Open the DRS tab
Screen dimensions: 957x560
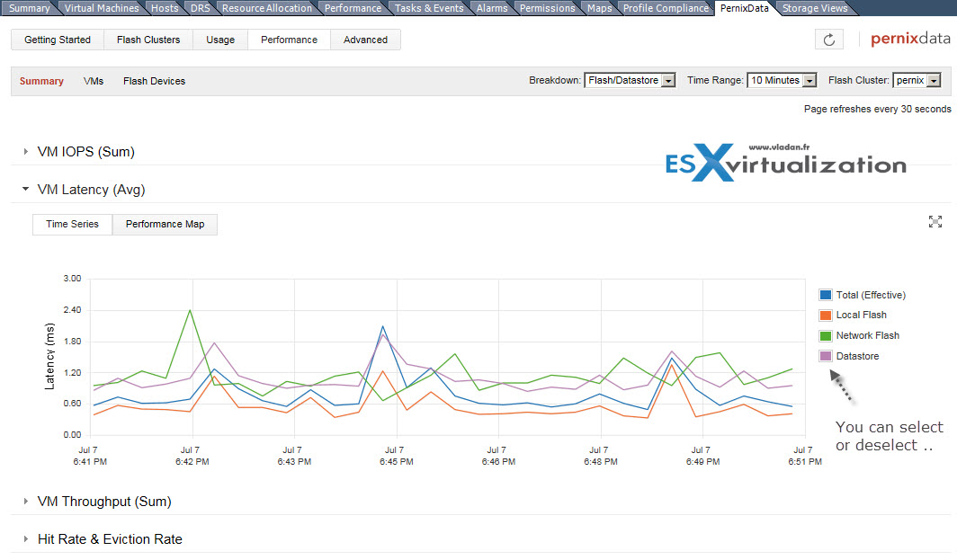[x=201, y=8]
